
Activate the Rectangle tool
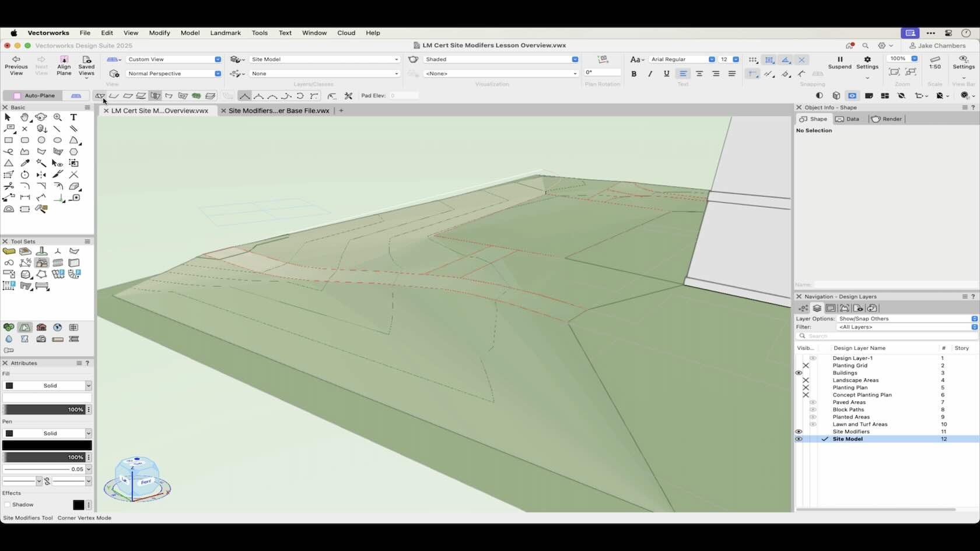[9, 141]
